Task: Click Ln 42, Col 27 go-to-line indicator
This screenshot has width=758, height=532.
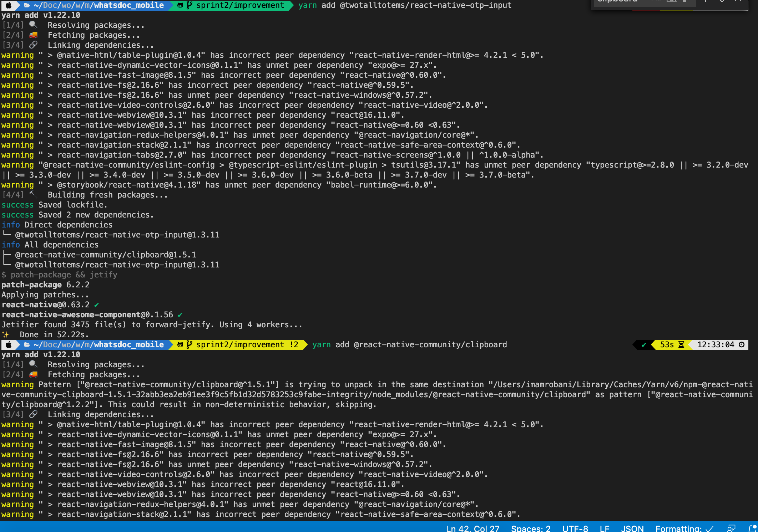Action: (x=473, y=528)
